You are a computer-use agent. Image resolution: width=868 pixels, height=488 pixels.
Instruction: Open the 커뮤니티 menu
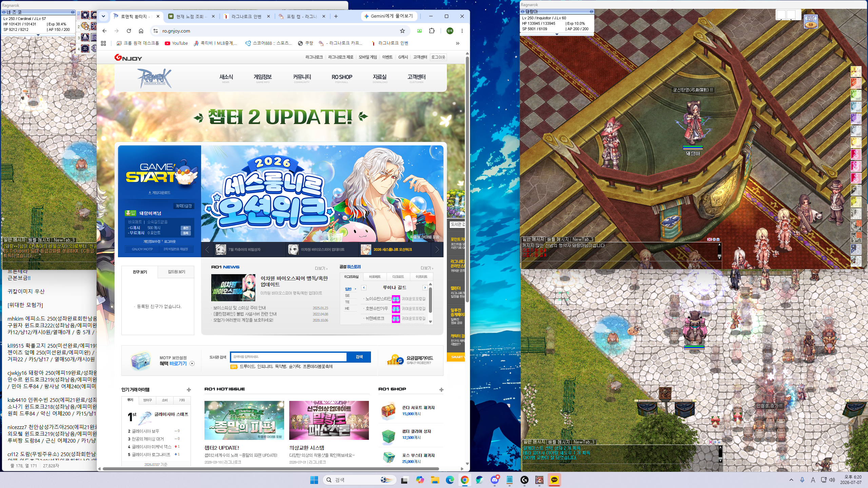(302, 78)
